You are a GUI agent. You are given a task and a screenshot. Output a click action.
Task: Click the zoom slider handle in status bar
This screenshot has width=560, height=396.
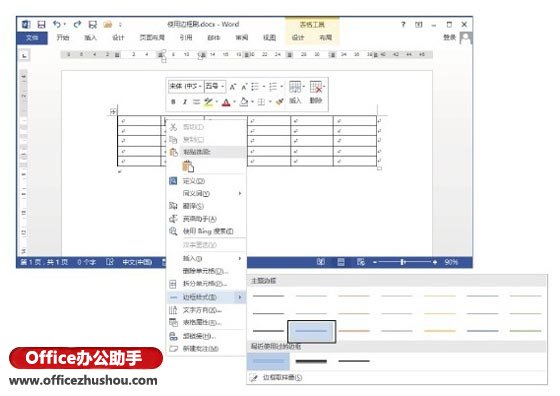click(402, 262)
